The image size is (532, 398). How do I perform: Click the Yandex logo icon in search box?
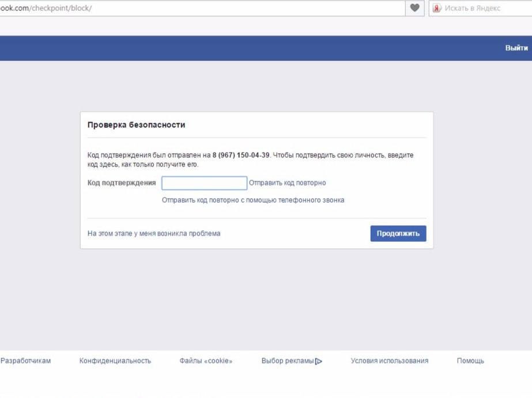(437, 8)
